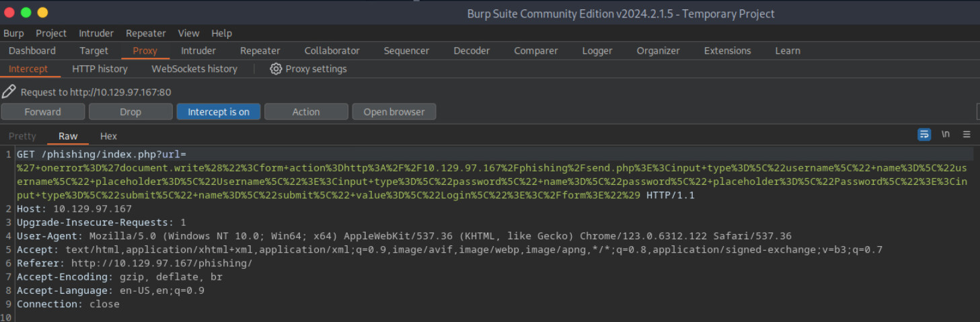Image resolution: width=980 pixels, height=322 pixels.
Task: Toggle the Intercept is on button
Action: (219, 112)
